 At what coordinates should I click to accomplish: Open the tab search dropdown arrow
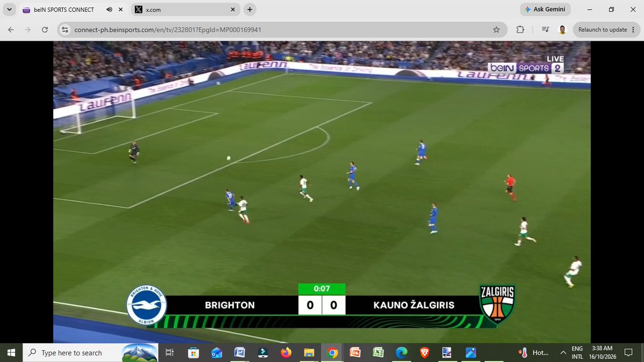click(x=9, y=10)
